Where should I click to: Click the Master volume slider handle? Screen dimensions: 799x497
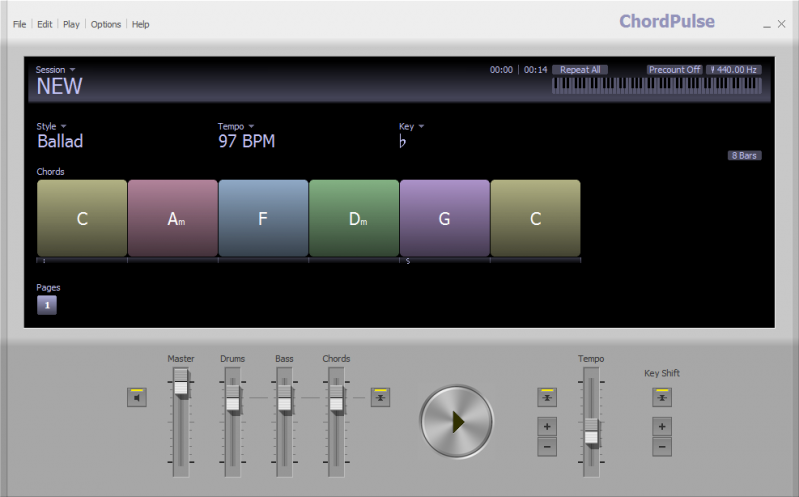click(181, 383)
